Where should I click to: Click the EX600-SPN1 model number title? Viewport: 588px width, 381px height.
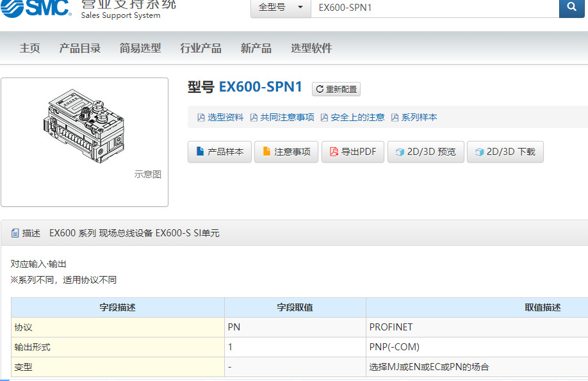coord(260,86)
